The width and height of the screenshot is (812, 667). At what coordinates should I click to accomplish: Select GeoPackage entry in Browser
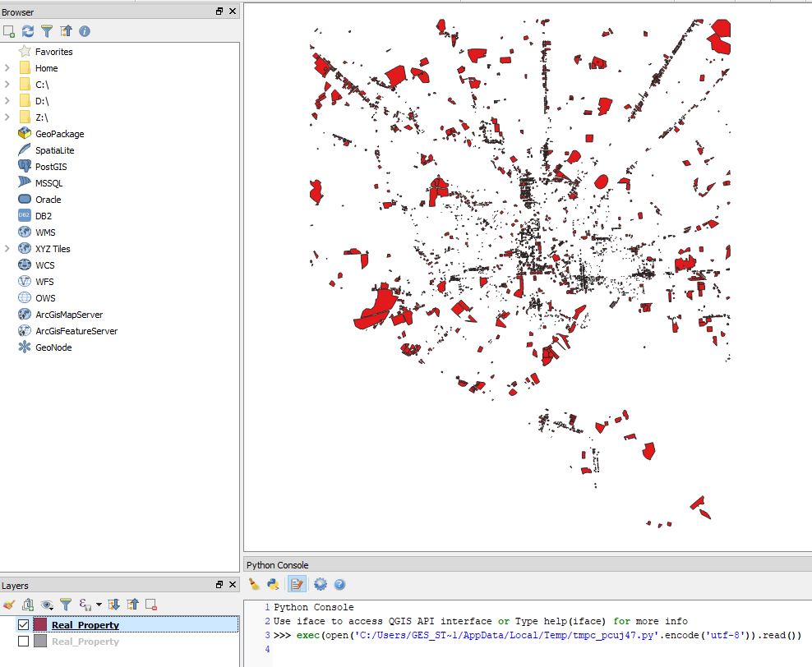[59, 134]
